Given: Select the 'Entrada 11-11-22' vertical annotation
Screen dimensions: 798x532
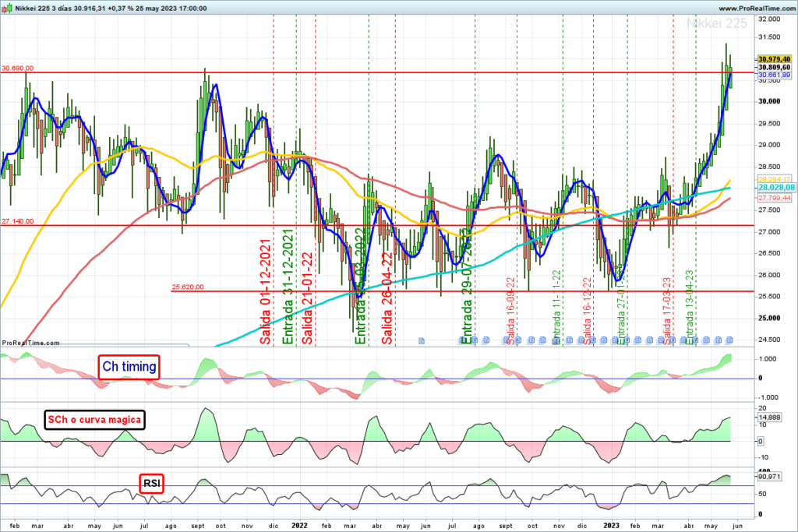Looking at the screenshot, I should coord(556,308).
